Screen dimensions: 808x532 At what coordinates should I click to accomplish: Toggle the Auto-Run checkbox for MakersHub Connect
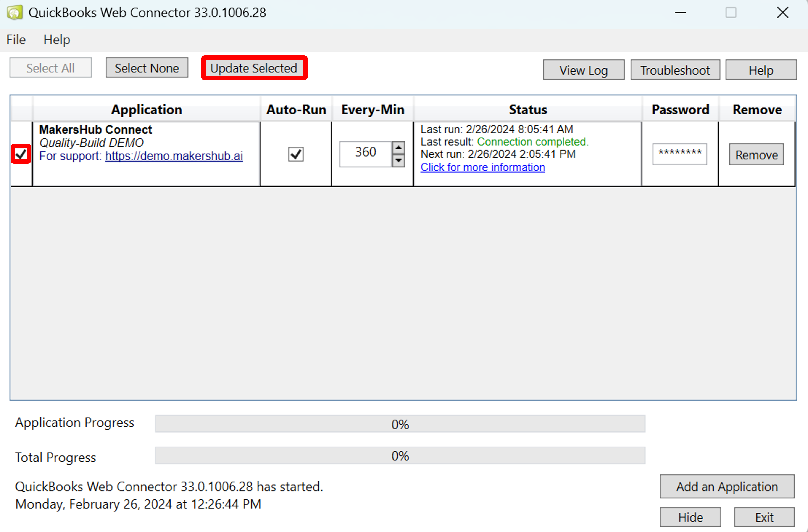[x=296, y=154]
